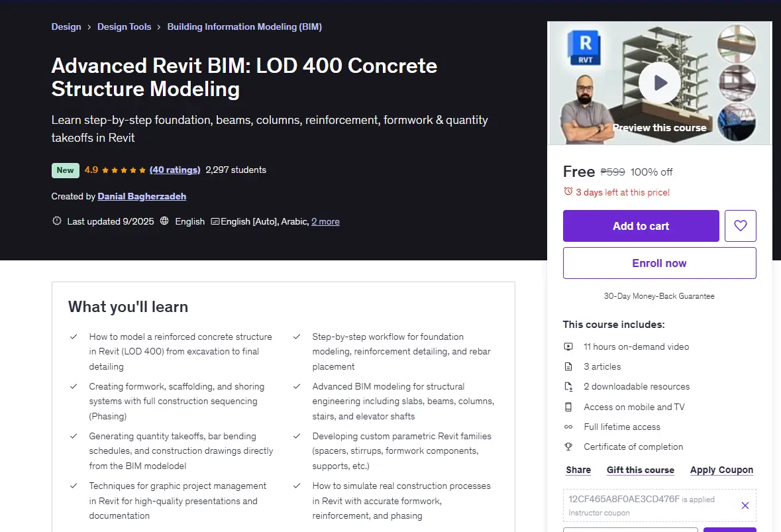Click checkmark beside Step-by-step workflow item
Image resolution: width=781 pixels, height=532 pixels.
(x=297, y=337)
